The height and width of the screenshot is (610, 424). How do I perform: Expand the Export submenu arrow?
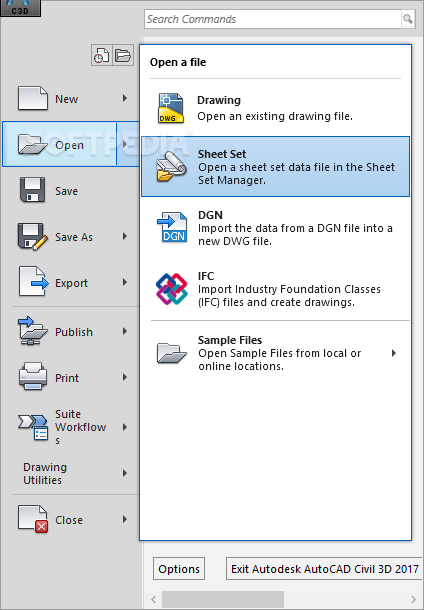[x=125, y=282]
